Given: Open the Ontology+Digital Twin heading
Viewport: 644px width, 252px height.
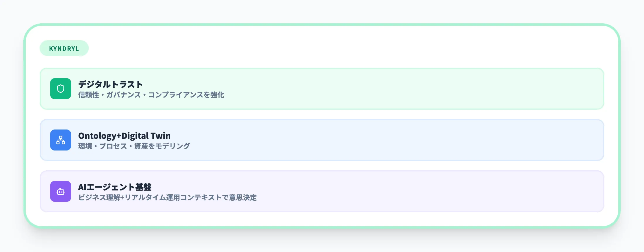Looking at the screenshot, I should click(x=124, y=136).
